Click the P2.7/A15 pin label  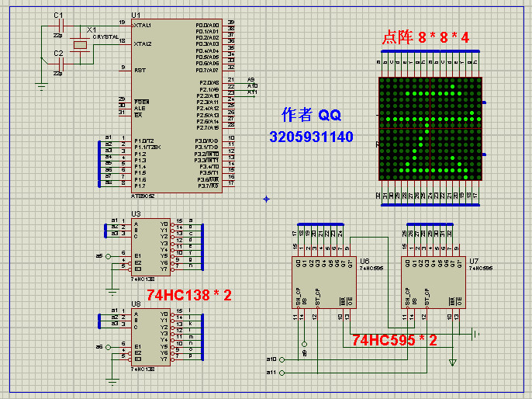pos(207,127)
